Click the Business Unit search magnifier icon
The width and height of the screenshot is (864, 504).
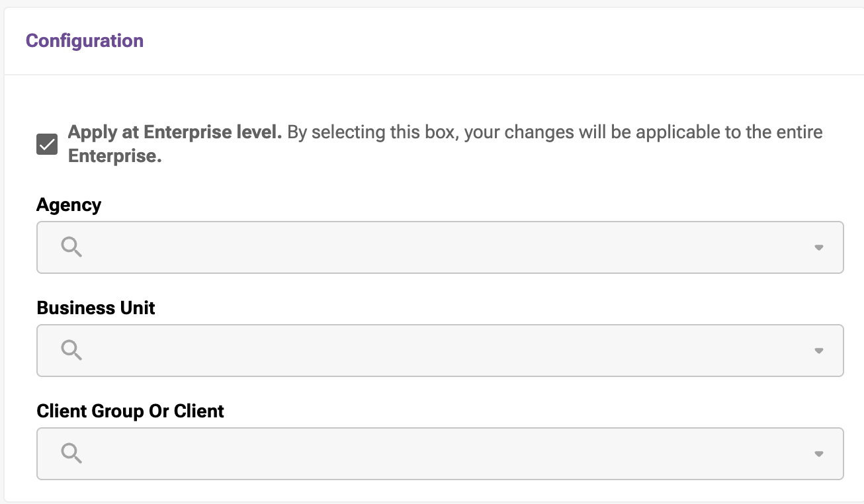click(71, 350)
